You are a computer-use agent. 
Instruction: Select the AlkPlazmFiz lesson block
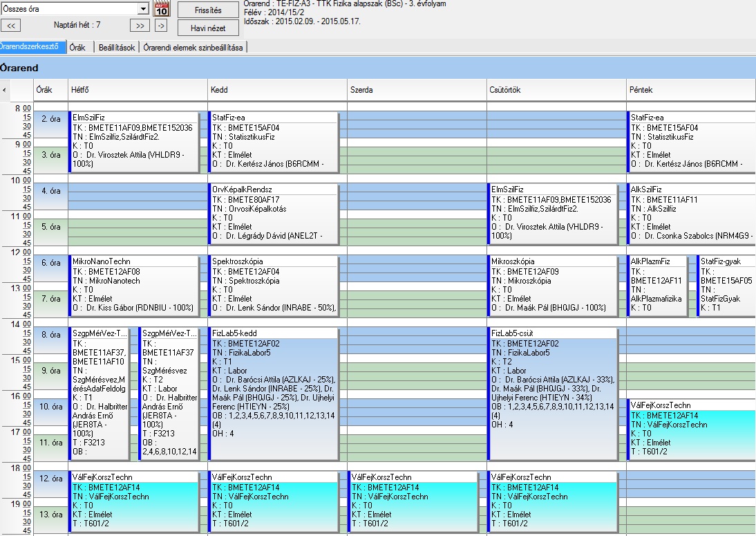click(658, 286)
